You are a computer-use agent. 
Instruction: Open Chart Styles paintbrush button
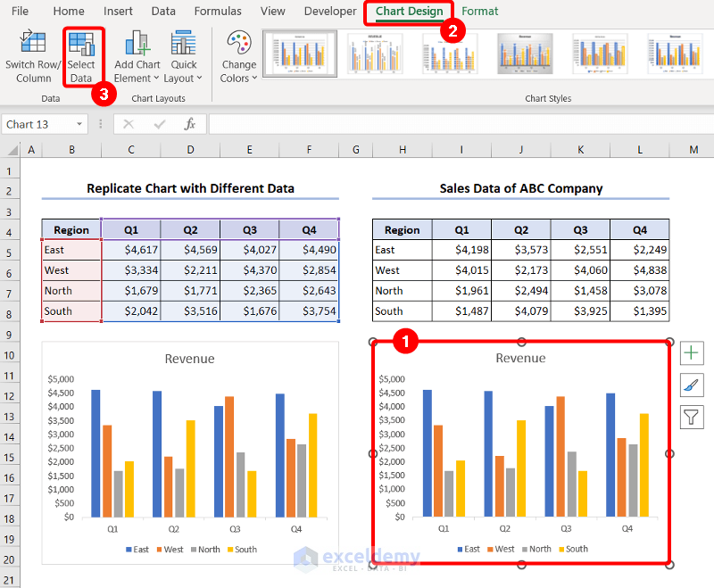692,385
